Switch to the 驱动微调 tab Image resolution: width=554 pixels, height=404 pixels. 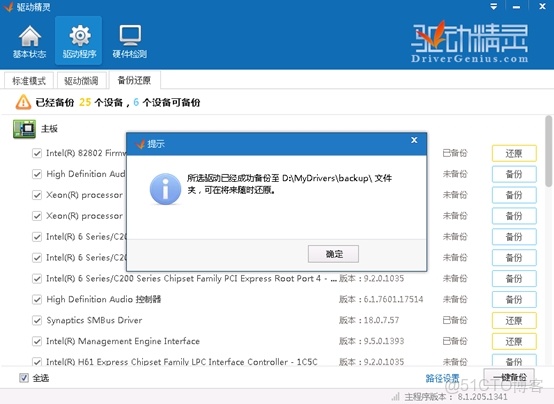coord(81,81)
